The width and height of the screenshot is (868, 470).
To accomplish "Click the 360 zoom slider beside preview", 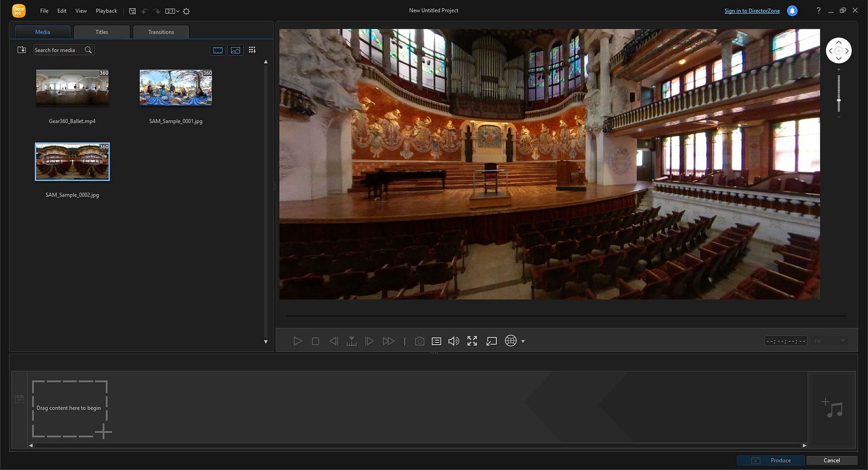I will pyautogui.click(x=839, y=93).
